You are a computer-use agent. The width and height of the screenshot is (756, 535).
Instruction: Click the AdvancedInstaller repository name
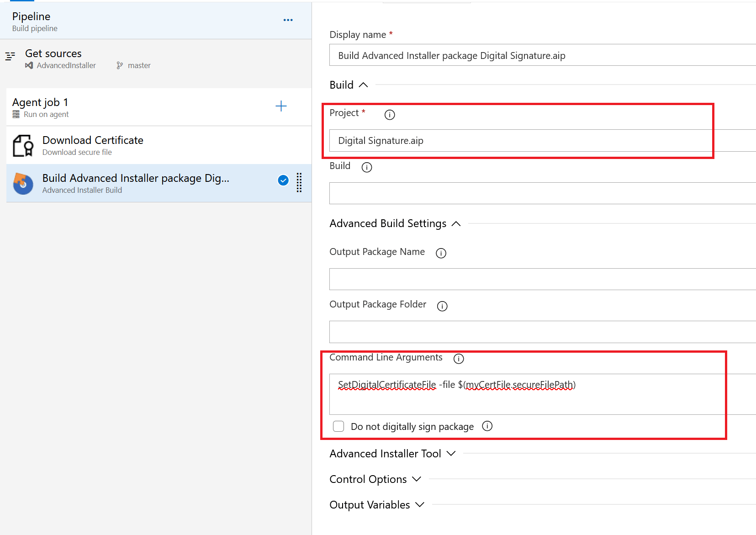[66, 65]
